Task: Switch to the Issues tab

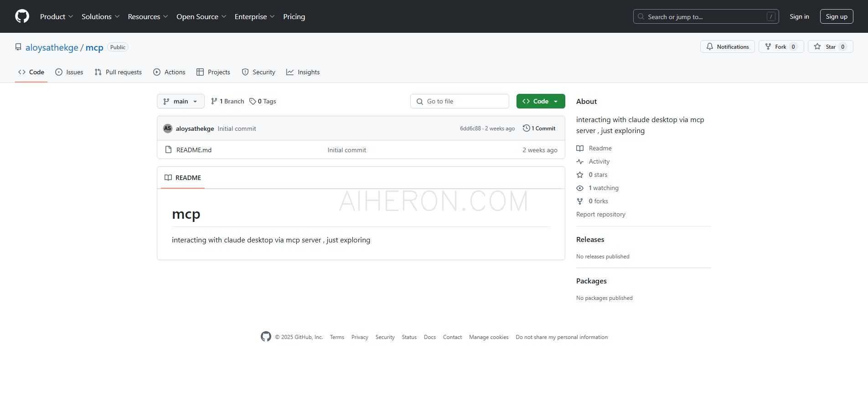Action: click(x=69, y=72)
